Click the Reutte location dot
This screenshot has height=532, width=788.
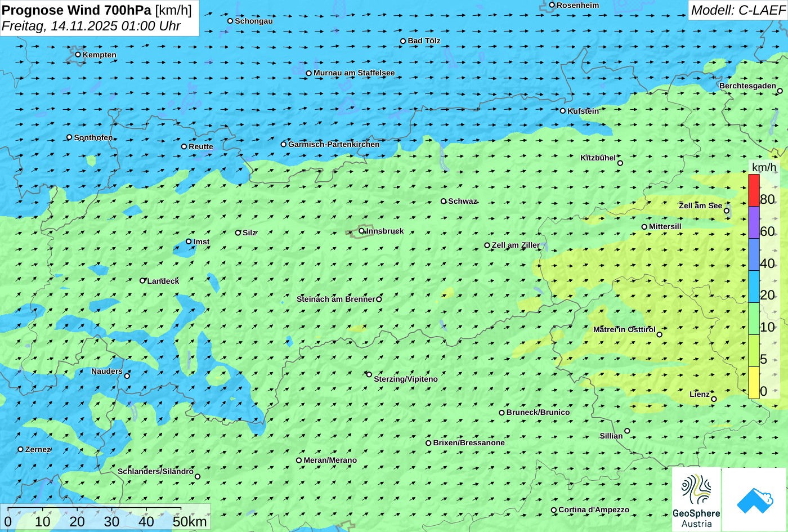click(184, 146)
